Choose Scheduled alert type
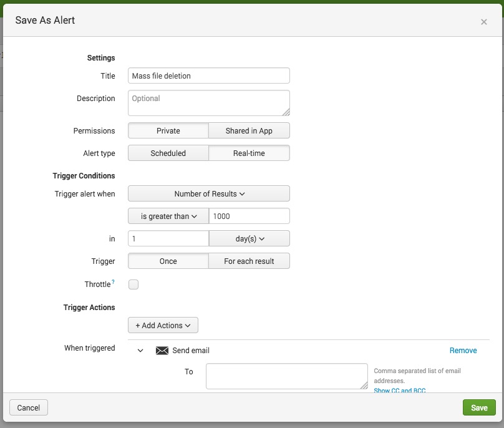This screenshot has width=504, height=428. tap(168, 153)
